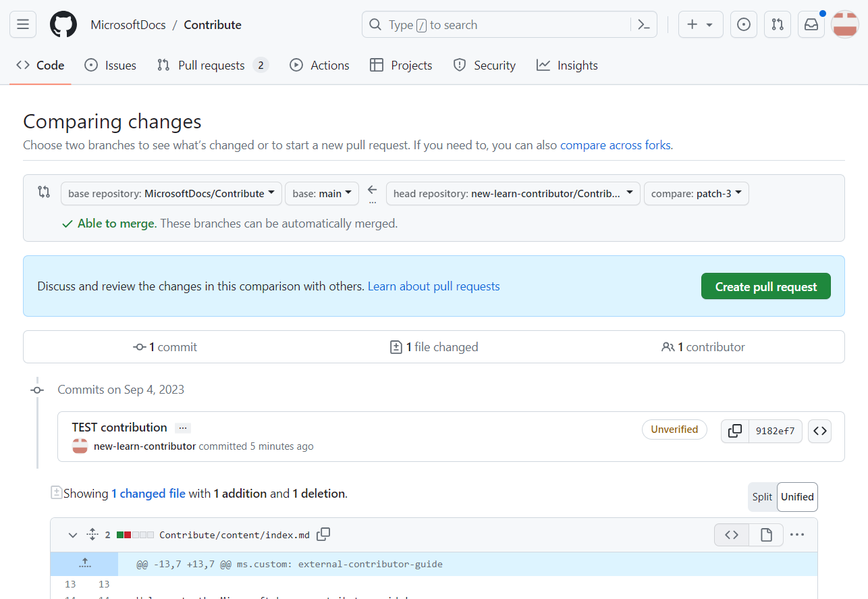Open the notifications inbox icon
Image resolution: width=868 pixels, height=599 pixels.
pyautogui.click(x=811, y=24)
